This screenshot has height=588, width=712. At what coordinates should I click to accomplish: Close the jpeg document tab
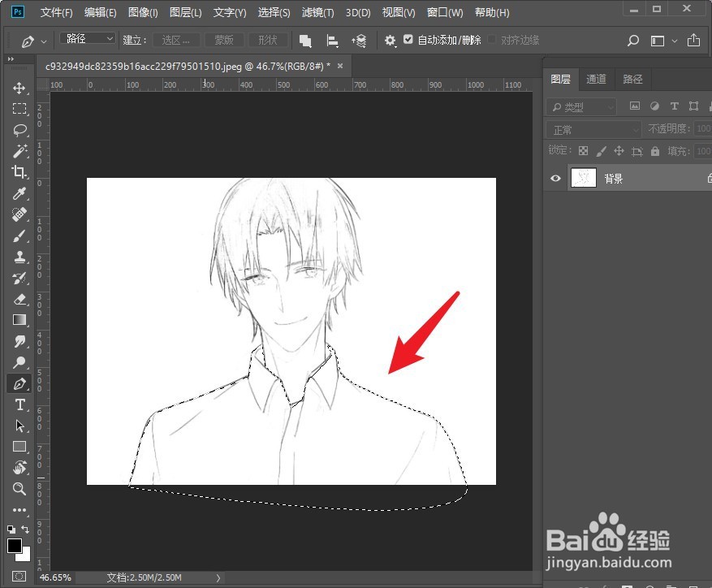[340, 66]
